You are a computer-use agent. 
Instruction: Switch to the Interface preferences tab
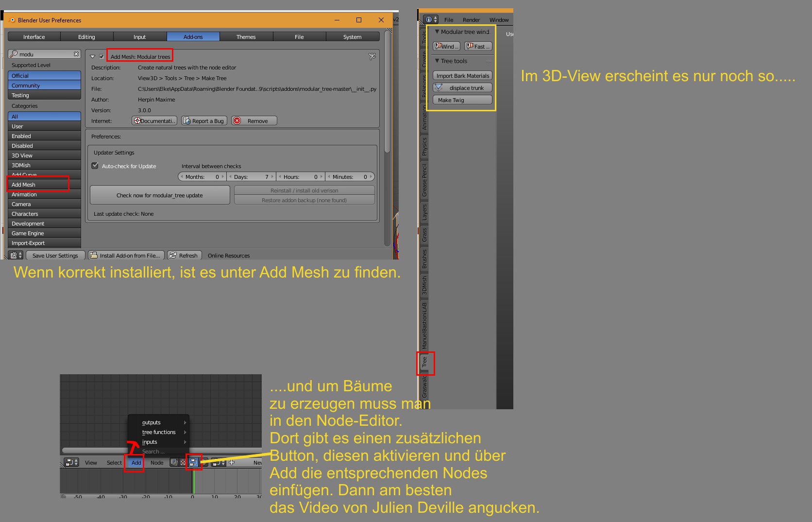(34, 36)
